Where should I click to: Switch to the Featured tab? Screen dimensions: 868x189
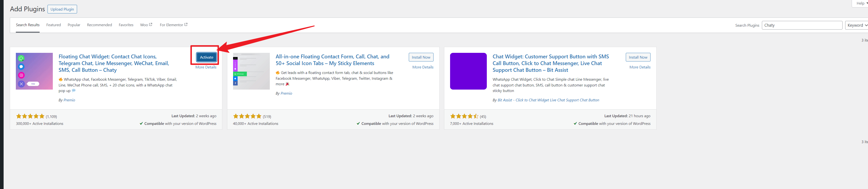(54, 25)
